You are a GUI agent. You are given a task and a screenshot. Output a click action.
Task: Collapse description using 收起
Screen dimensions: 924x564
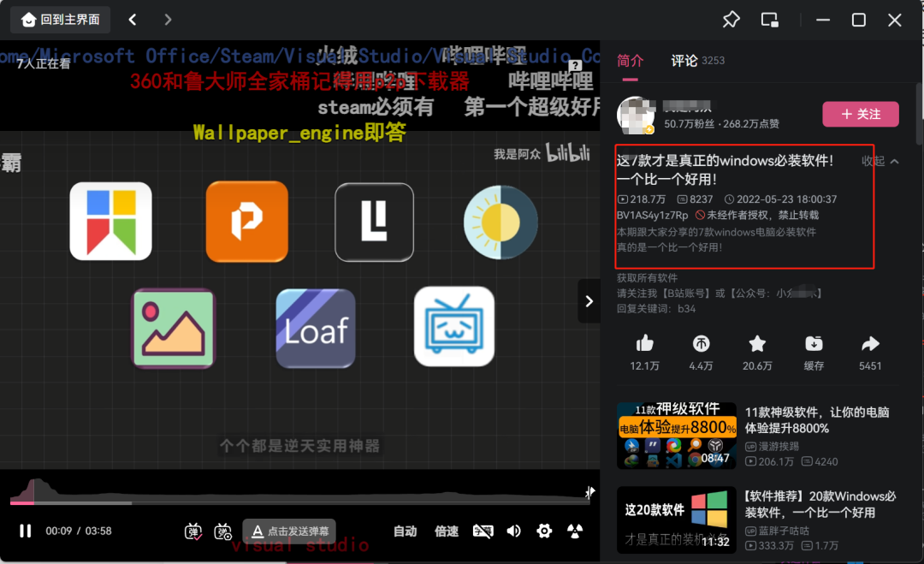tap(880, 162)
